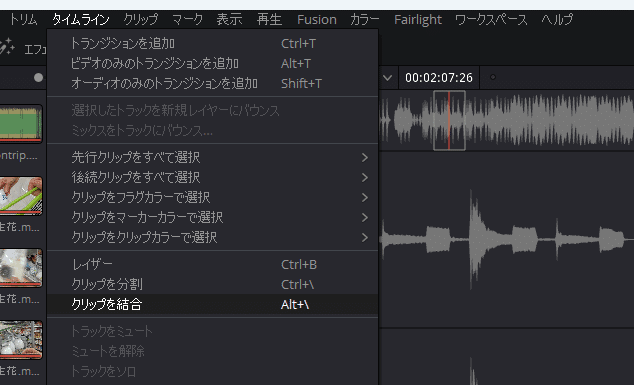This screenshot has width=634, height=385.
Task: Click the small dot button right of the timecode
Action: click(492, 77)
